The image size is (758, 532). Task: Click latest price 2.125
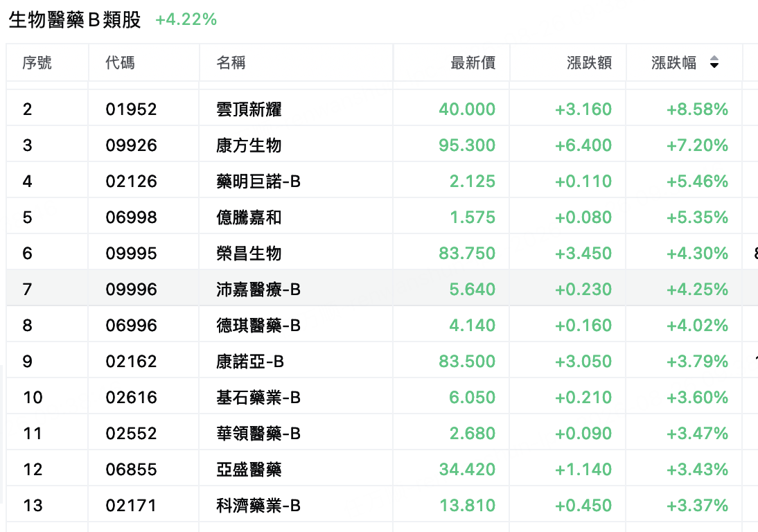473,181
